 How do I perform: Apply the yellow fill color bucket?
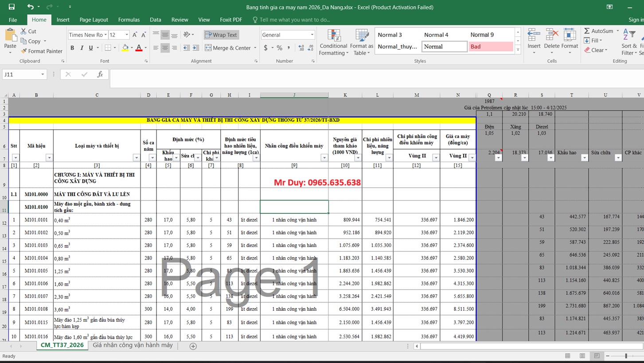point(125,48)
